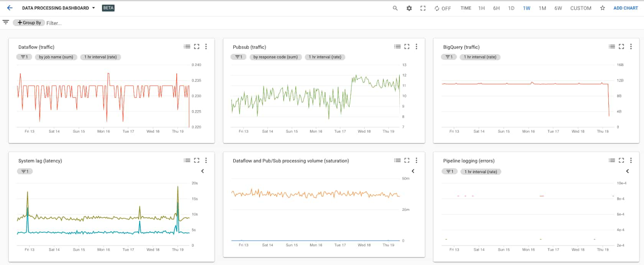This screenshot has width=644, height=265.
Task: Select the 1W time range
Action: click(527, 8)
